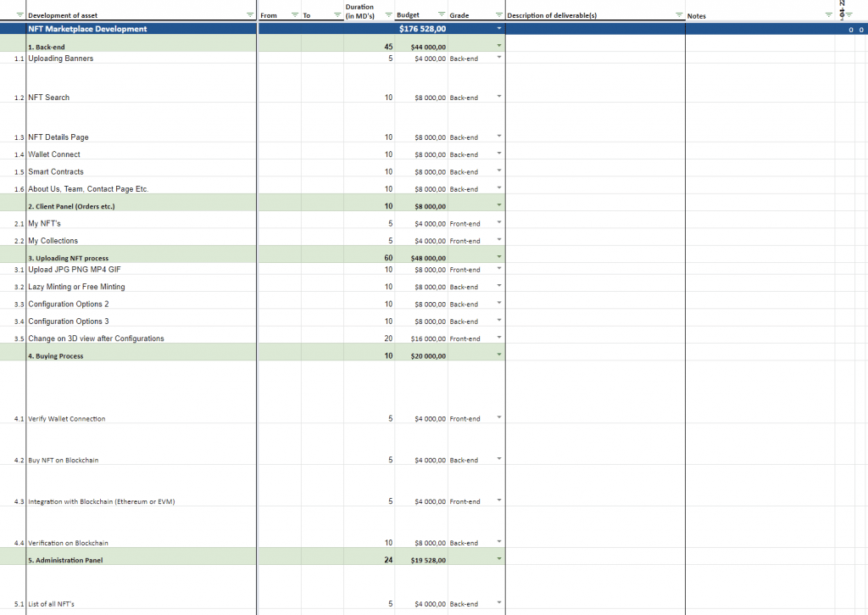
Task: Open the Grade column filter
Action: click(498, 15)
